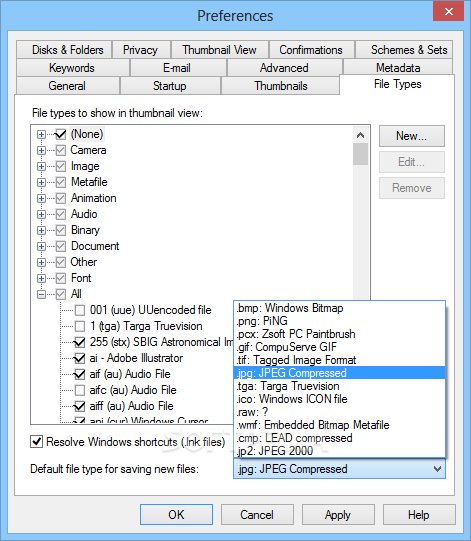Image resolution: width=471 pixels, height=541 pixels.
Task: Click the Apply button
Action: [x=338, y=514]
